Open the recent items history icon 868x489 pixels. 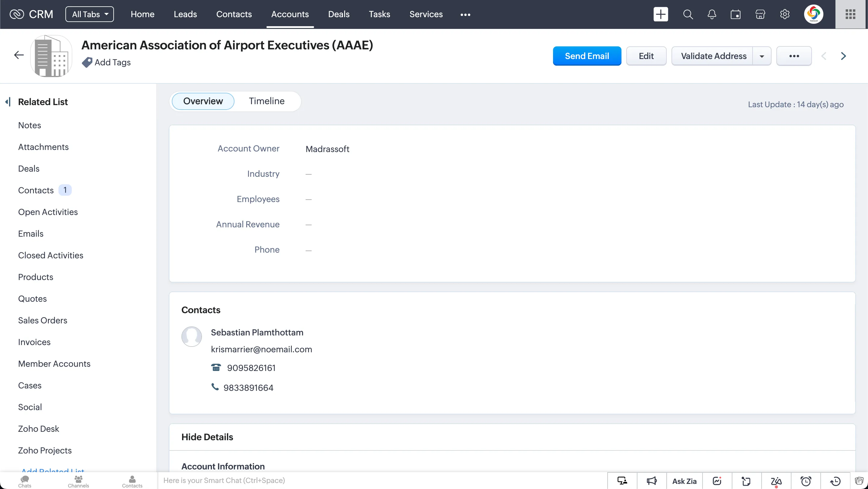click(835, 481)
